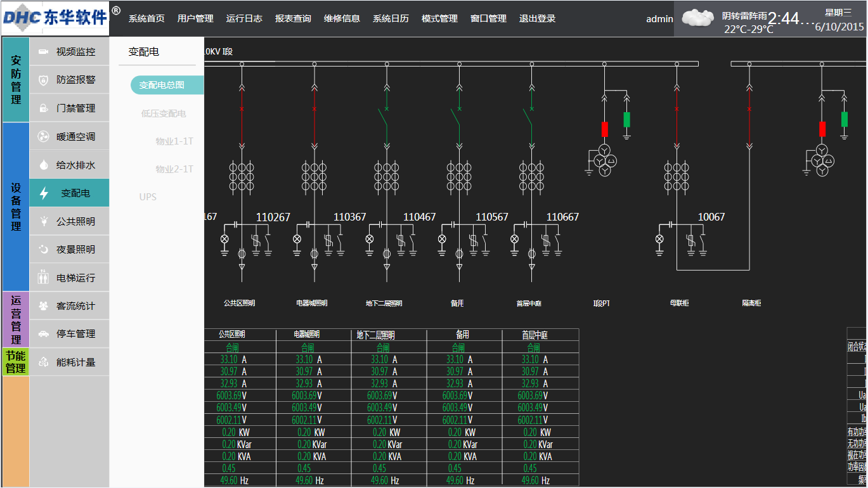Click the 停车管理 car icon
The image size is (868, 488).
[43, 334]
